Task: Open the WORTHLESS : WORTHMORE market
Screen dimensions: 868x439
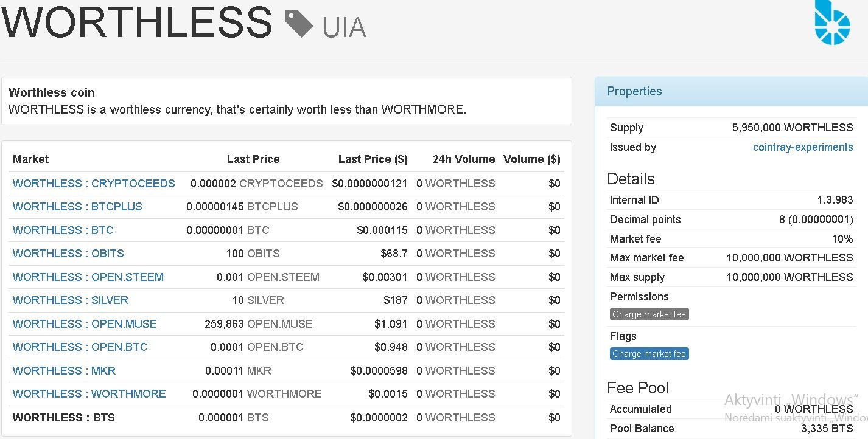Action: [89, 394]
